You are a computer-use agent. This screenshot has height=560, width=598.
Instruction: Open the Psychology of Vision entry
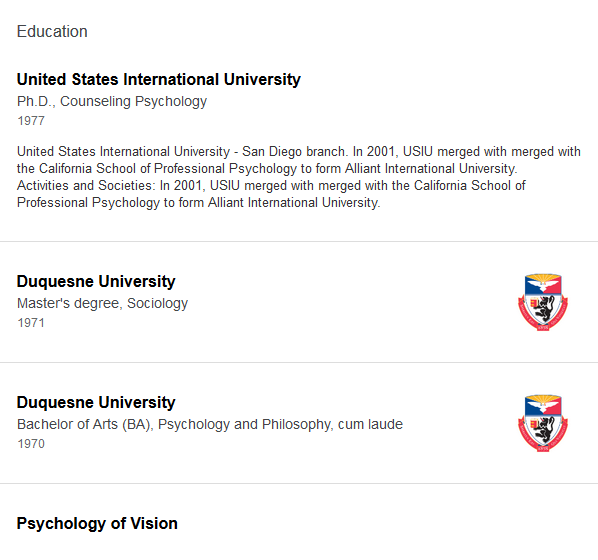coord(97,523)
